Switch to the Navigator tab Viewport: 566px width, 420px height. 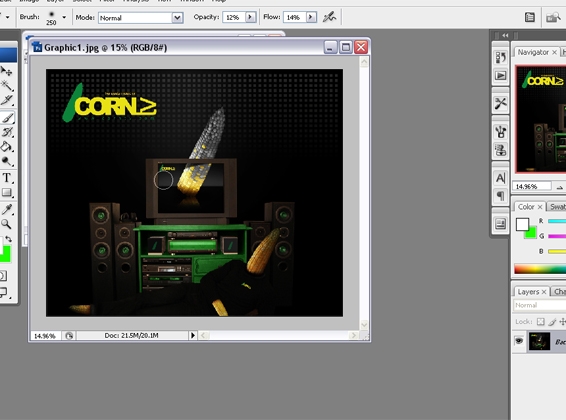tap(533, 52)
